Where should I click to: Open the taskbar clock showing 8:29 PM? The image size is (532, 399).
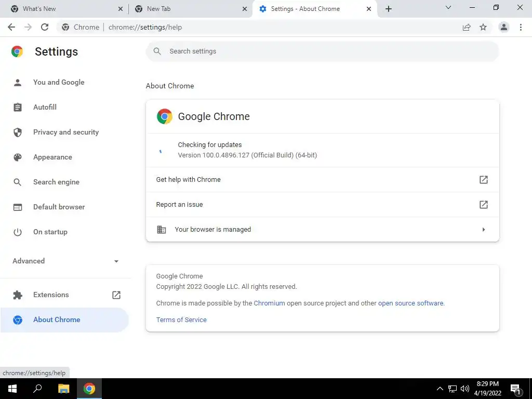487,389
